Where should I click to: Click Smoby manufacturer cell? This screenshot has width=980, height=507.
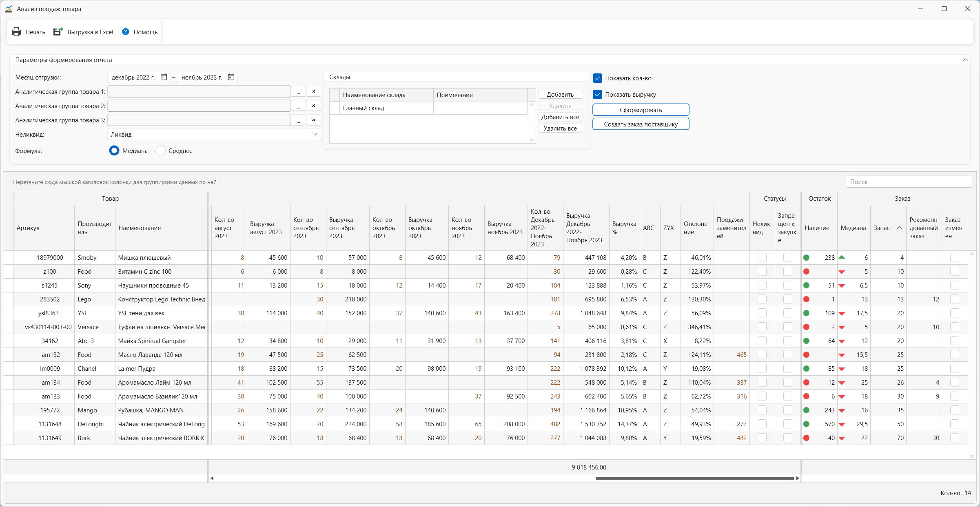95,258
